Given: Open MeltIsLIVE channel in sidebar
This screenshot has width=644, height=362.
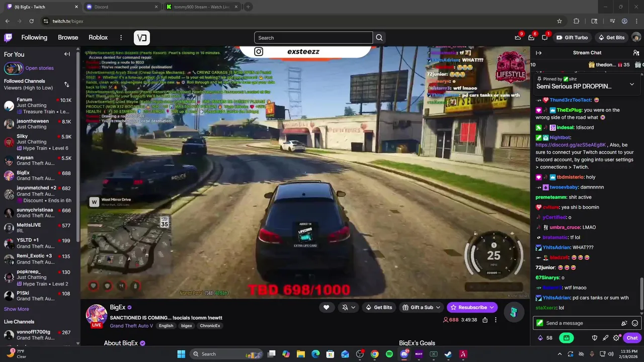Looking at the screenshot, I should point(39,228).
